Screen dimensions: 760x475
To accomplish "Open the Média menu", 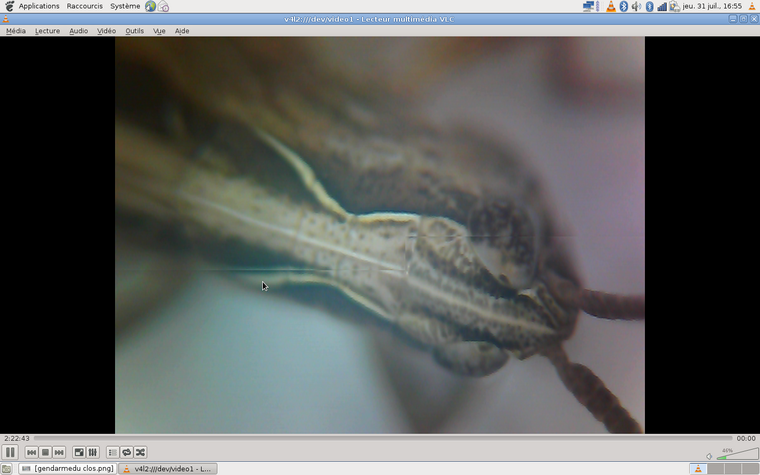I will (16, 31).
